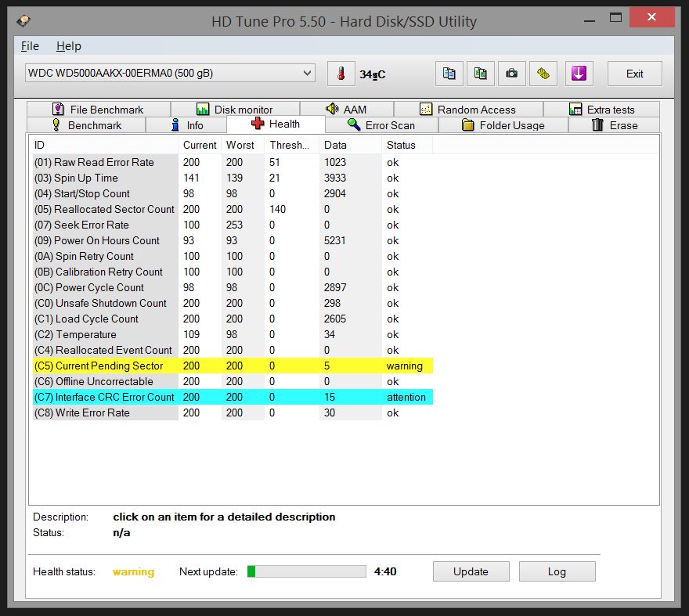689x616 pixels.
Task: Click the Data column header
Action: click(350, 145)
